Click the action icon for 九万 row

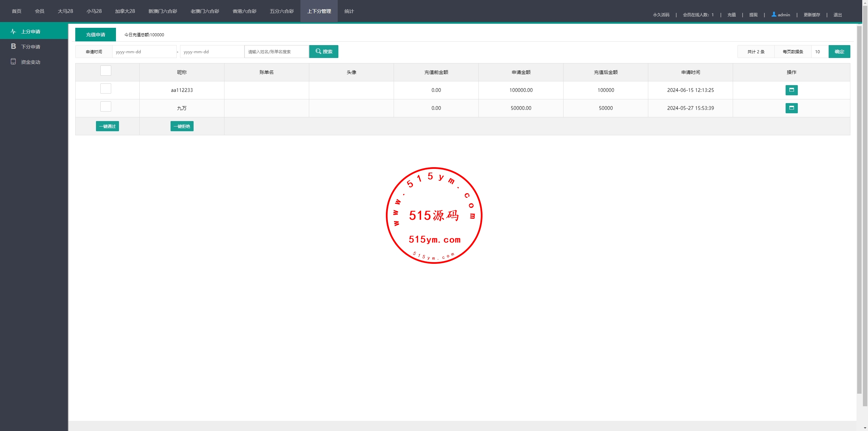coord(791,108)
